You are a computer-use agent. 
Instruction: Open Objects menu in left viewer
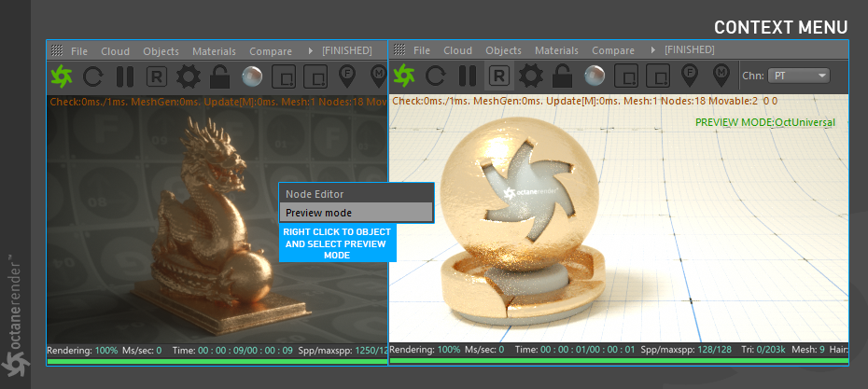click(x=161, y=51)
